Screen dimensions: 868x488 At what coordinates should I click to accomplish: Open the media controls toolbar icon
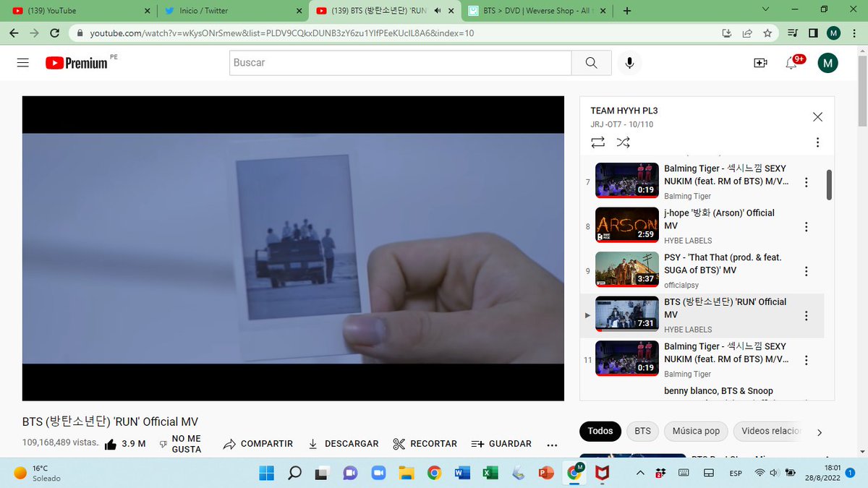pos(793,33)
